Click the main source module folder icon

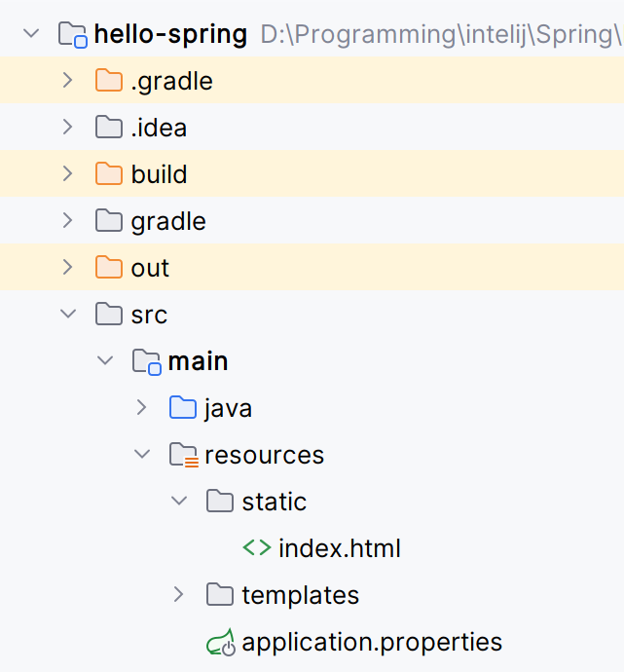[146, 361]
